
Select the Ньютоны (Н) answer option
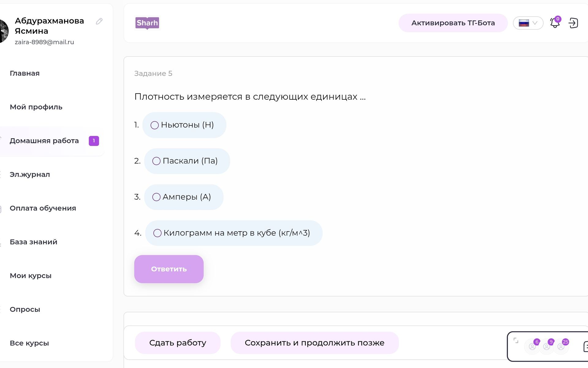tap(184, 125)
